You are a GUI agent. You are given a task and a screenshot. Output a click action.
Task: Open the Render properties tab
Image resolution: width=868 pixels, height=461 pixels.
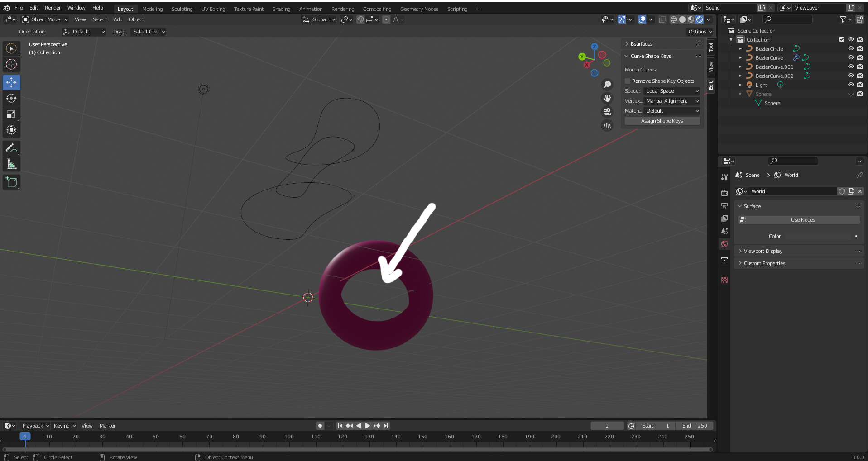click(724, 192)
